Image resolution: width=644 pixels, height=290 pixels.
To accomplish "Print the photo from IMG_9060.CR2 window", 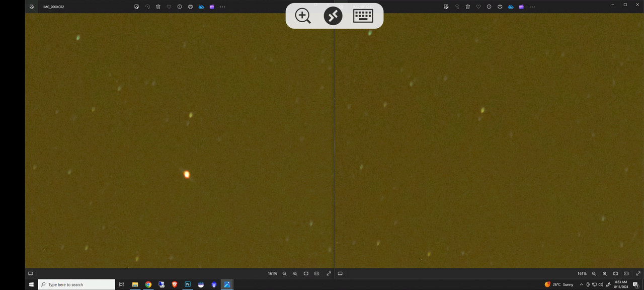I will [x=190, y=7].
